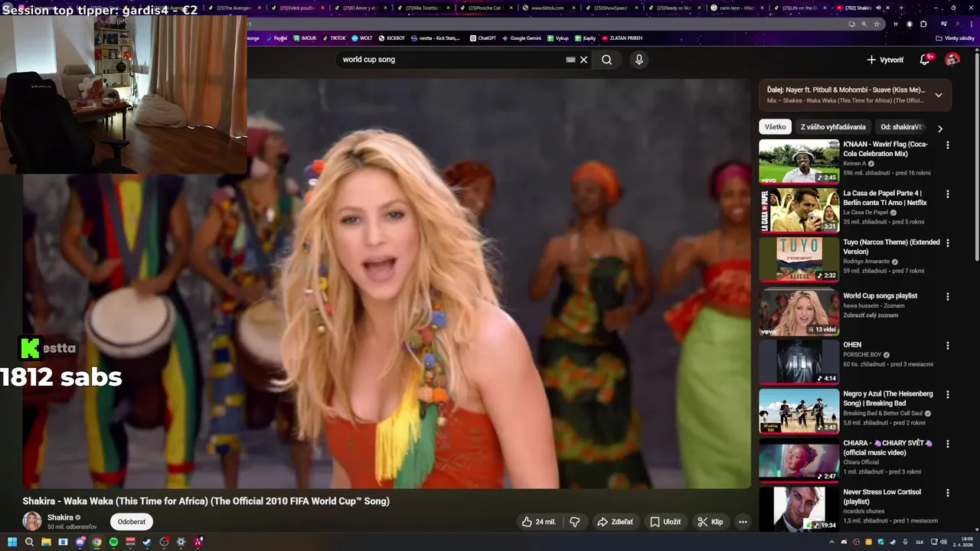Open La Casa de Papel Ti Amo thumbnail
Screen dimensions: 980x551
(x=799, y=210)
